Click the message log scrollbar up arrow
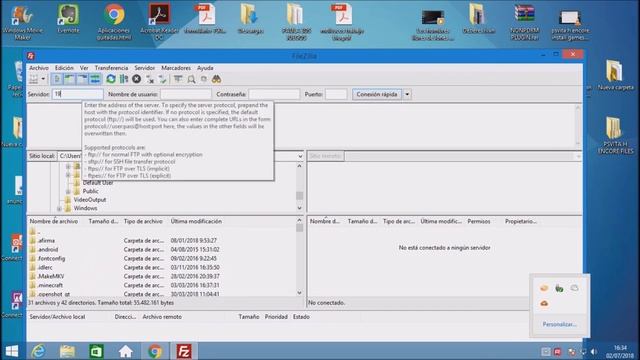This screenshot has width=640, height=360. coord(578,108)
